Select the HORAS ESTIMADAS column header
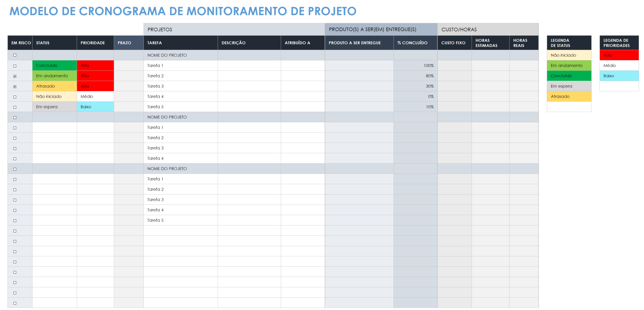The width and height of the screenshot is (644, 310). [490, 43]
